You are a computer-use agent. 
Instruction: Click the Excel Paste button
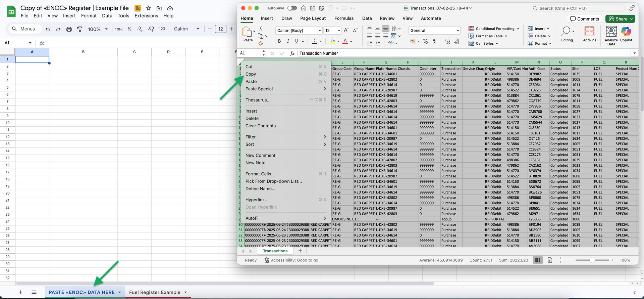[248, 34]
